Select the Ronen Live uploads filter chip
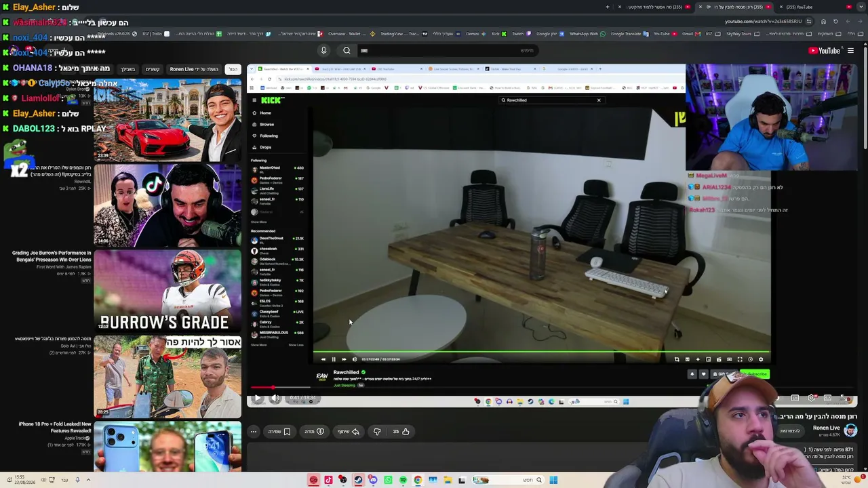 coord(194,69)
